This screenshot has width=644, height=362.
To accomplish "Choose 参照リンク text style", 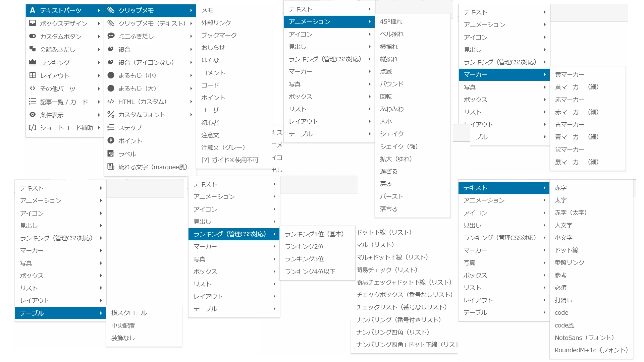I will (x=570, y=263).
